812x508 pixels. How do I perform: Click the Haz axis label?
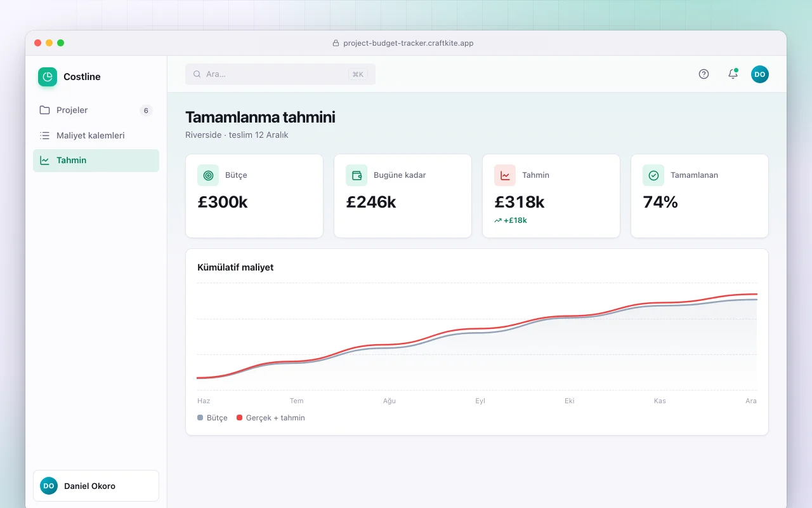[204, 401]
